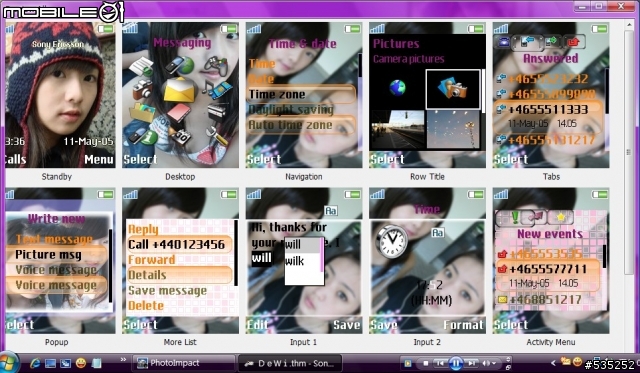640x373 pixels.
Task: Pause playback in taskbar media player
Action: coord(456,363)
